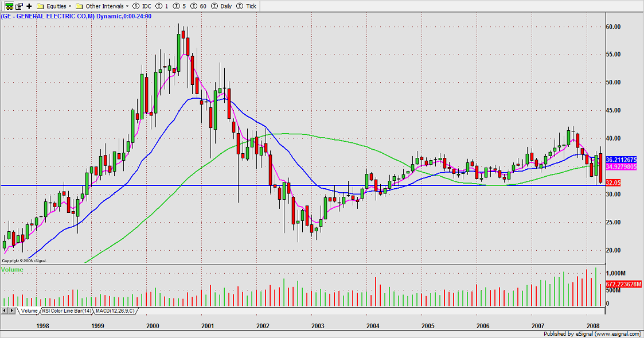The width and height of the screenshot is (644, 338).
Task: Open the chart properties icon
Action: (x=19, y=6)
